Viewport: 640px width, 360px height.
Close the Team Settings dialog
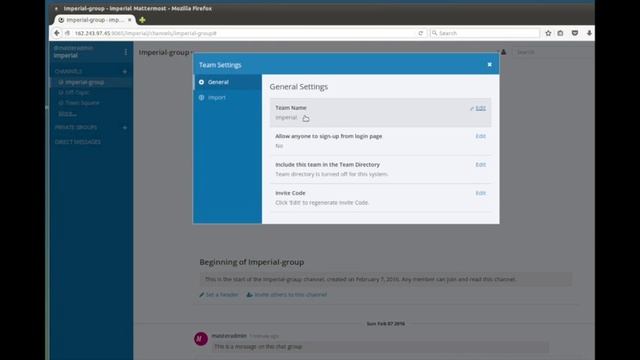(489, 64)
